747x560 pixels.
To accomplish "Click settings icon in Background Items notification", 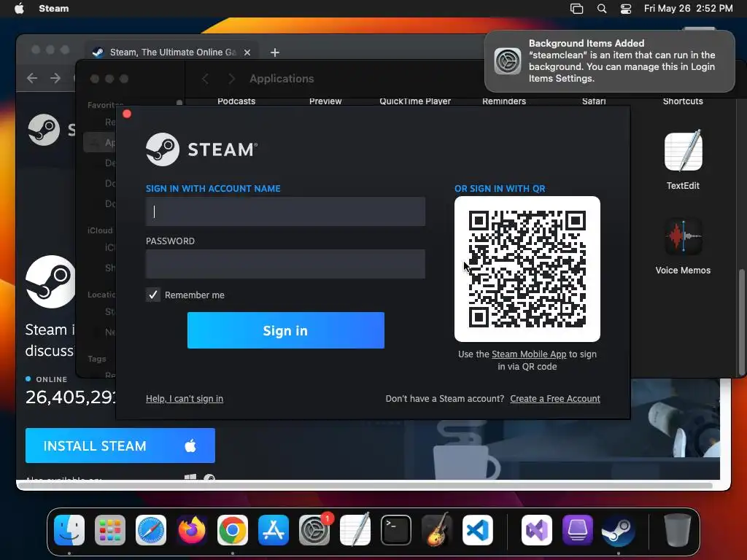I will 508,61.
